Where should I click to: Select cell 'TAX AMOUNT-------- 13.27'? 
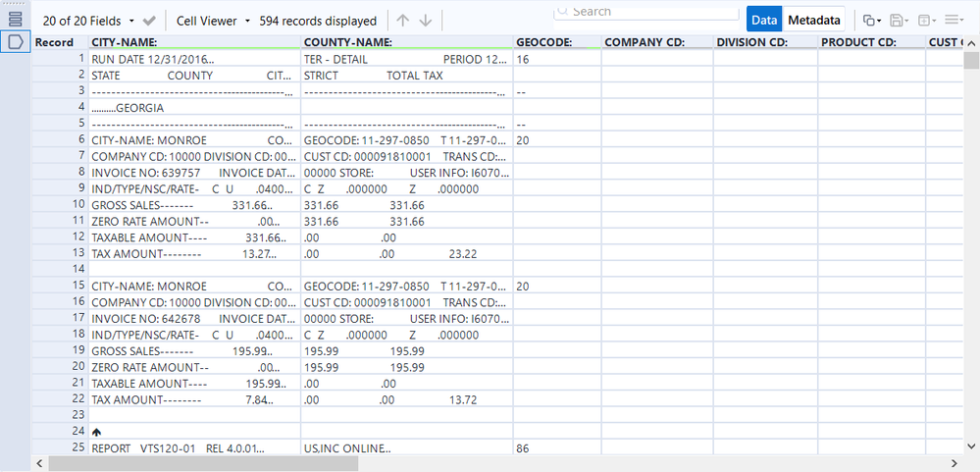tap(195, 254)
